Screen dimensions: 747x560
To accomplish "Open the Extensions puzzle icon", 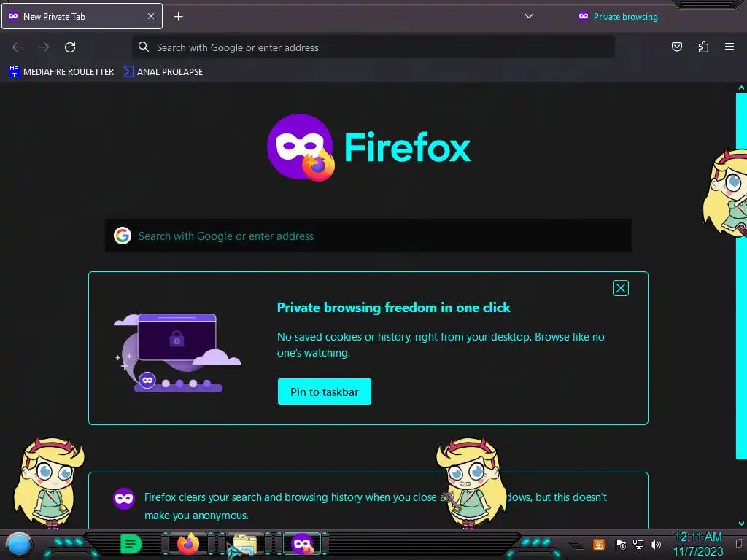I will tap(703, 47).
